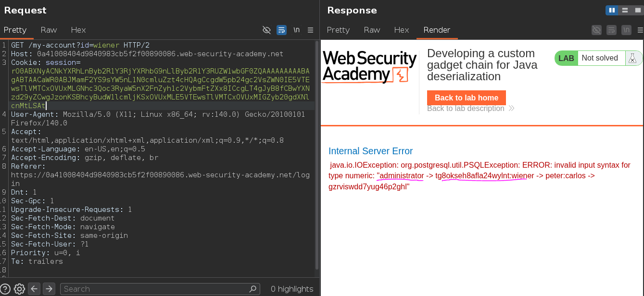Click the Web Security Academy logo
644x296 pixels.
point(369,66)
